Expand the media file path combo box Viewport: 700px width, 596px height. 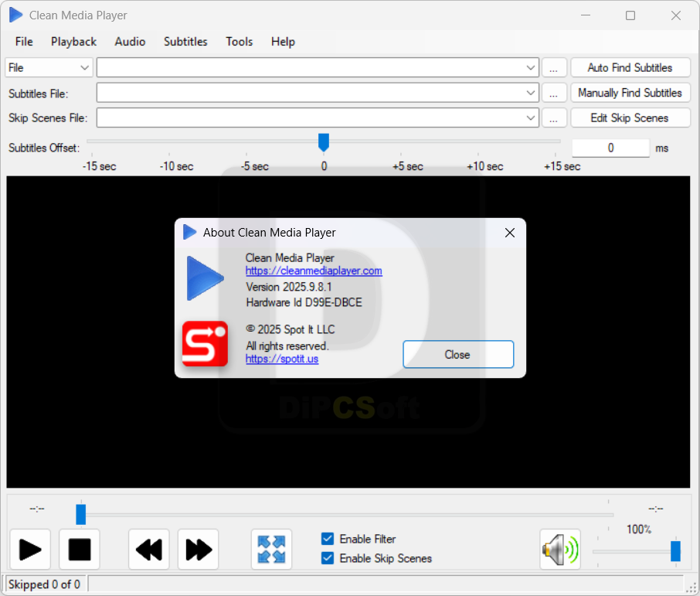coord(530,67)
